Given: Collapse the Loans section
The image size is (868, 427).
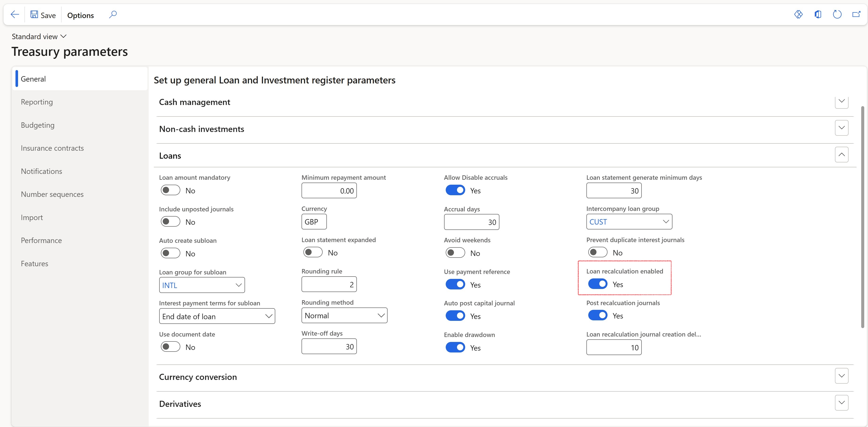Looking at the screenshot, I should click(841, 155).
